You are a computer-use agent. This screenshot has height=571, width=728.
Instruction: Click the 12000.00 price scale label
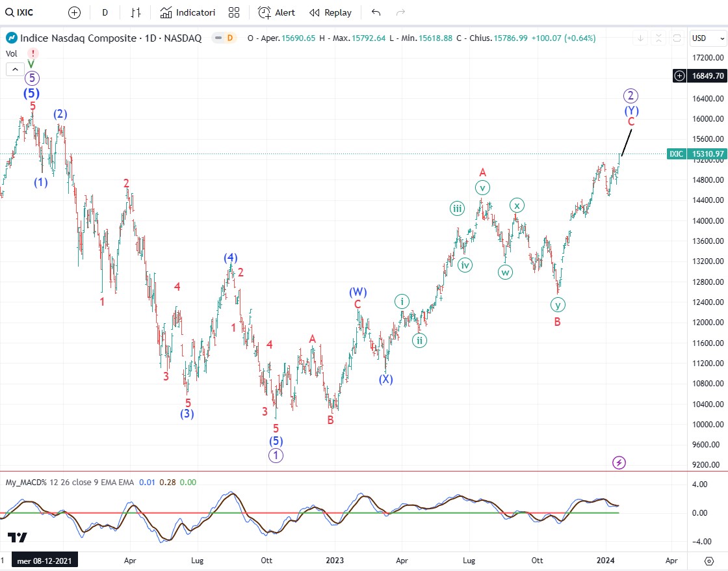[708, 323]
